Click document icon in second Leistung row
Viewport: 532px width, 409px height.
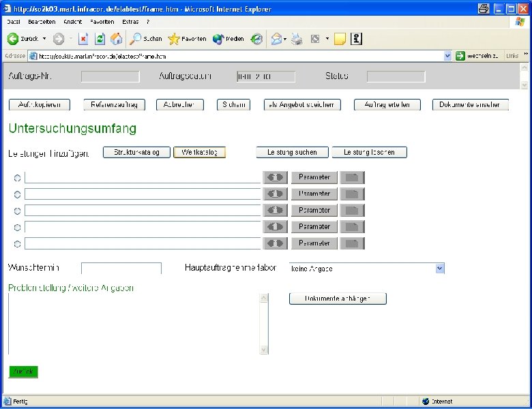[x=352, y=194]
